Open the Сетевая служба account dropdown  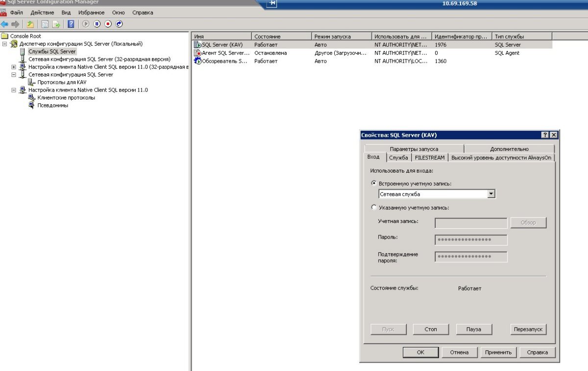491,194
